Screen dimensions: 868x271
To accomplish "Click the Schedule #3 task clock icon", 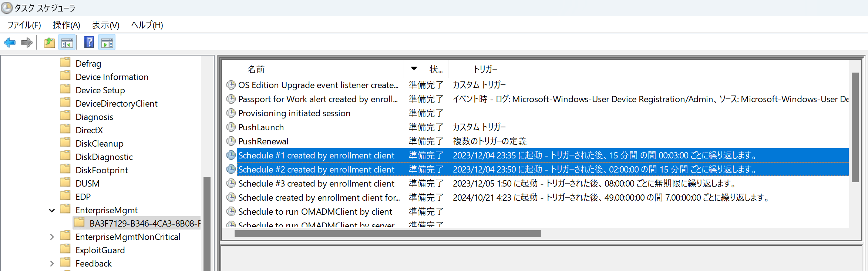I will point(231,183).
